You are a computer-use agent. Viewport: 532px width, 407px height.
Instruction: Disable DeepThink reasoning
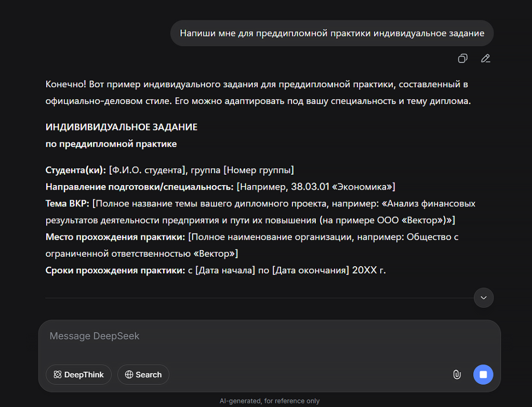coord(78,374)
